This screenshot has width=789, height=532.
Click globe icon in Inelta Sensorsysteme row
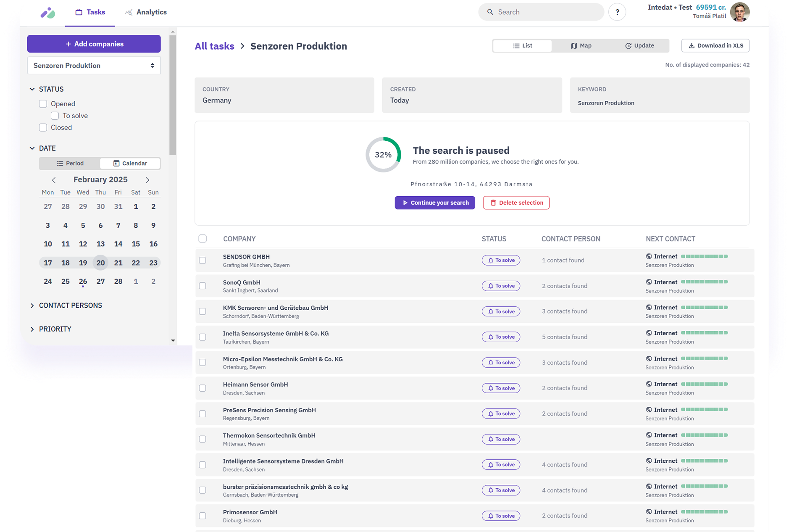649,333
